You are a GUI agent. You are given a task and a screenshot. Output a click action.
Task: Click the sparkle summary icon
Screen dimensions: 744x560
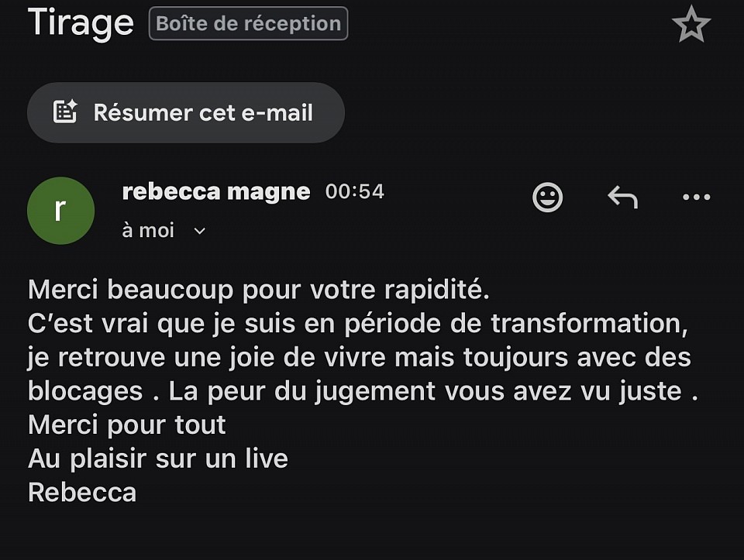(x=65, y=112)
